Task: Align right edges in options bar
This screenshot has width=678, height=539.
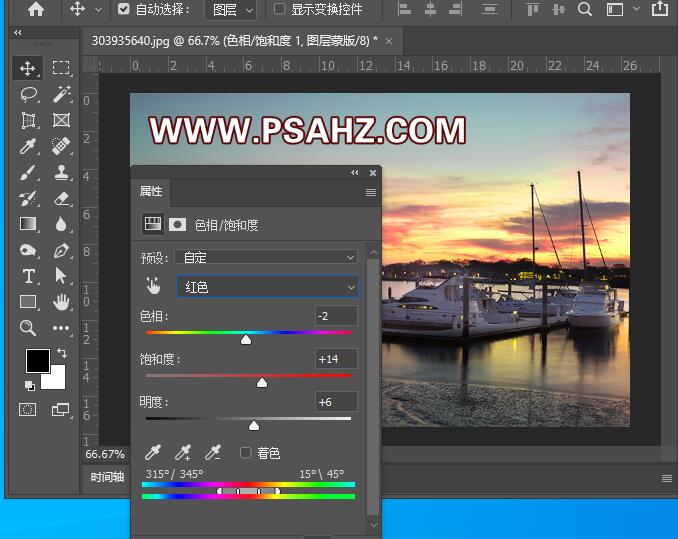Action: point(455,9)
